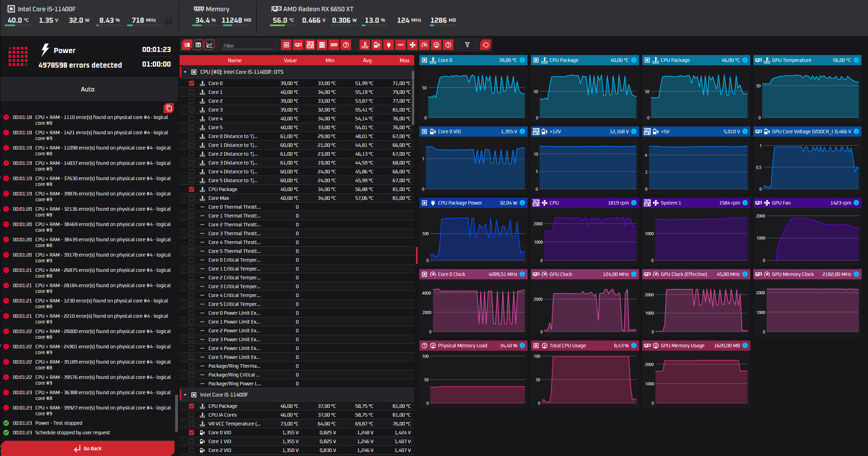
Task: Check the CPU IA Cores row checkbox
Action: point(191,415)
